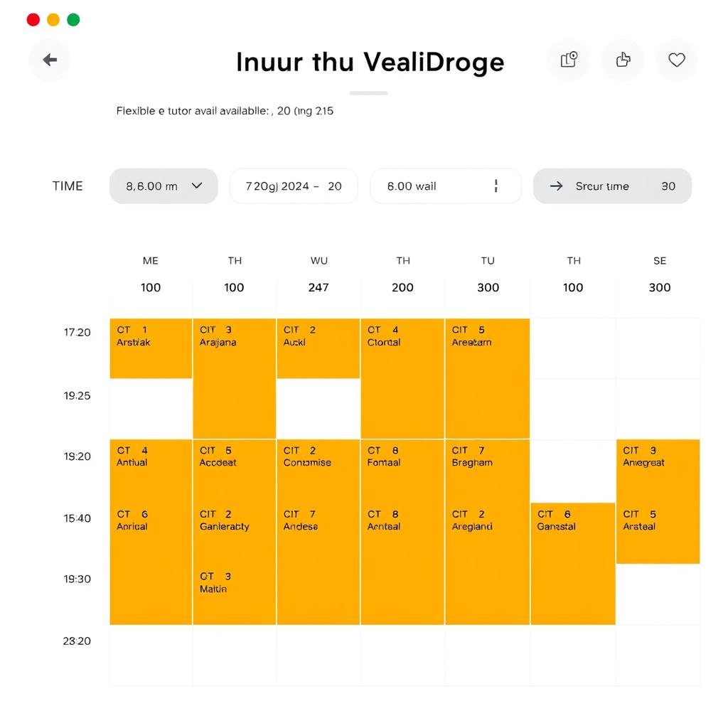
Task: Open the 6.00 wail selector
Action: pos(434,186)
